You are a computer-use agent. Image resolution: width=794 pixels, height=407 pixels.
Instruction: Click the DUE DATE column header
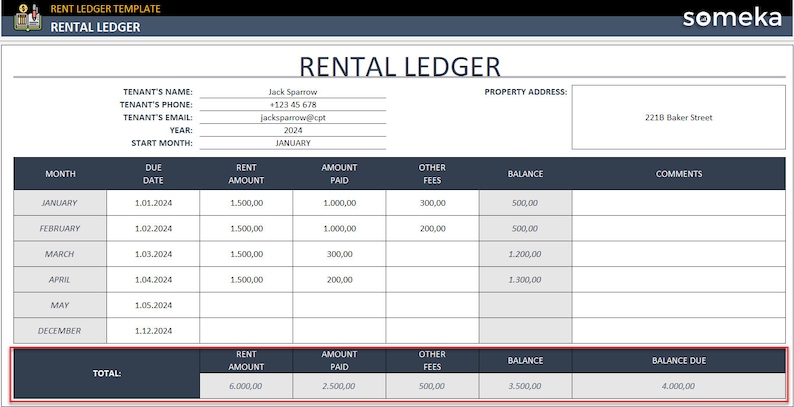[x=153, y=174]
